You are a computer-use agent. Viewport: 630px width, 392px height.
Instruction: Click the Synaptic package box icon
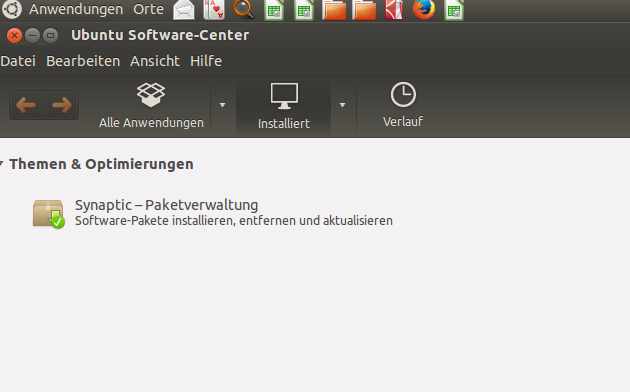[48, 214]
